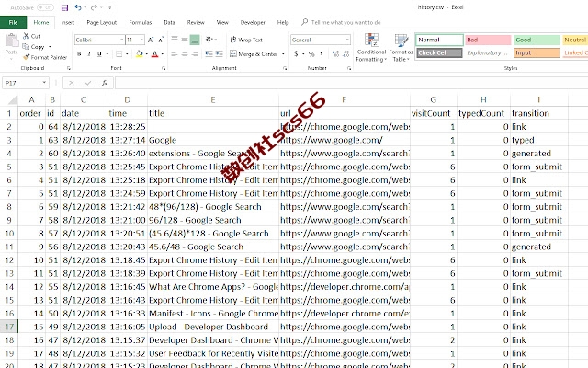The width and height of the screenshot is (588, 368).
Task: Apply the red Font Color A
Action: click(155, 54)
